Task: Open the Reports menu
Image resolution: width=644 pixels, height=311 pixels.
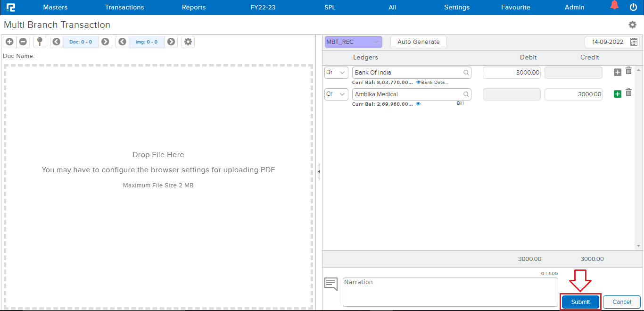Action: coord(194,7)
